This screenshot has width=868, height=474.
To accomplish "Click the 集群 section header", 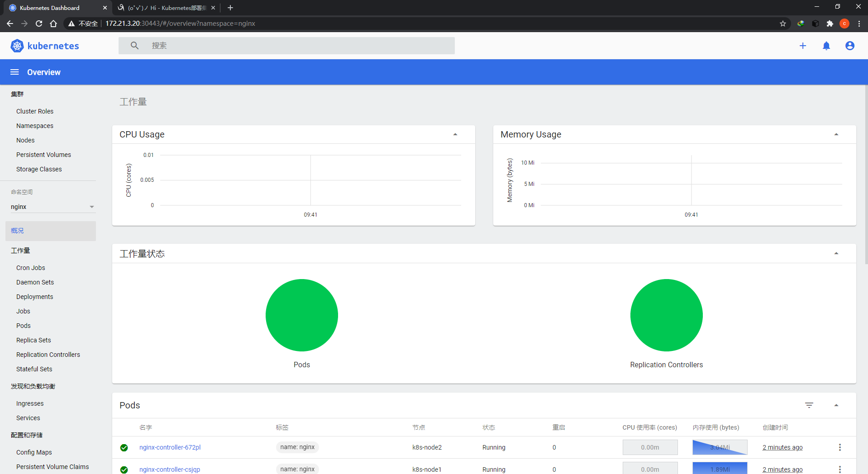I will [17, 94].
